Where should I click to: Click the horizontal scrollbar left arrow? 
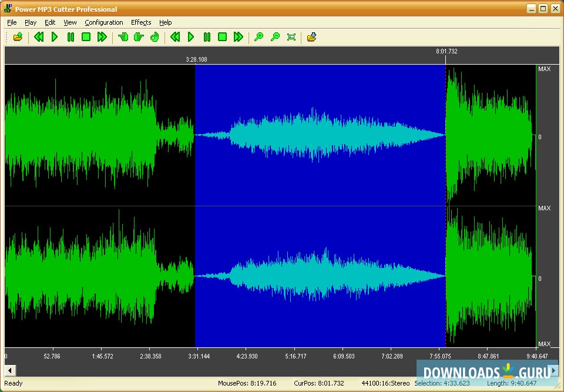pyautogui.click(x=10, y=371)
